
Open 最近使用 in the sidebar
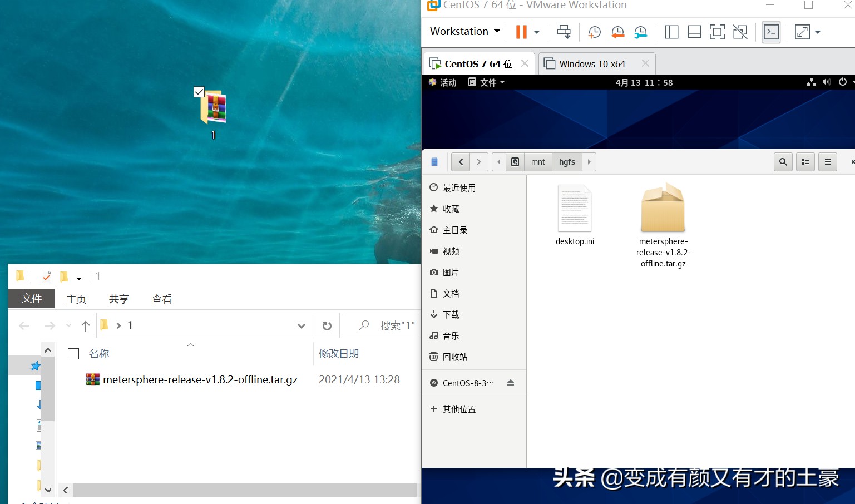(474, 188)
